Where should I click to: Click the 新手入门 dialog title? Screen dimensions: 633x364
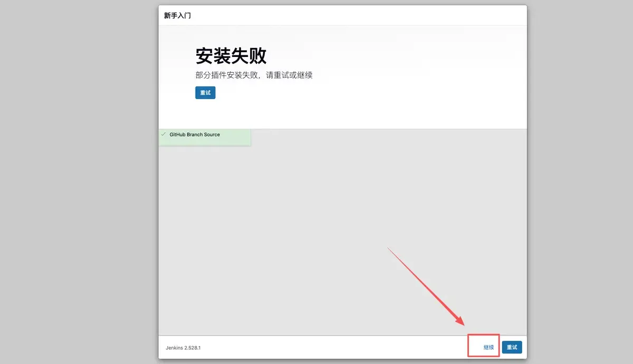[x=177, y=15]
